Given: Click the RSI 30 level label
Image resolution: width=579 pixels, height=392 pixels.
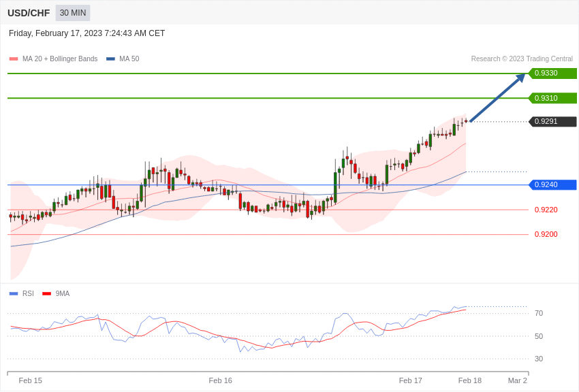Looking at the screenshot, I should 539,359.
